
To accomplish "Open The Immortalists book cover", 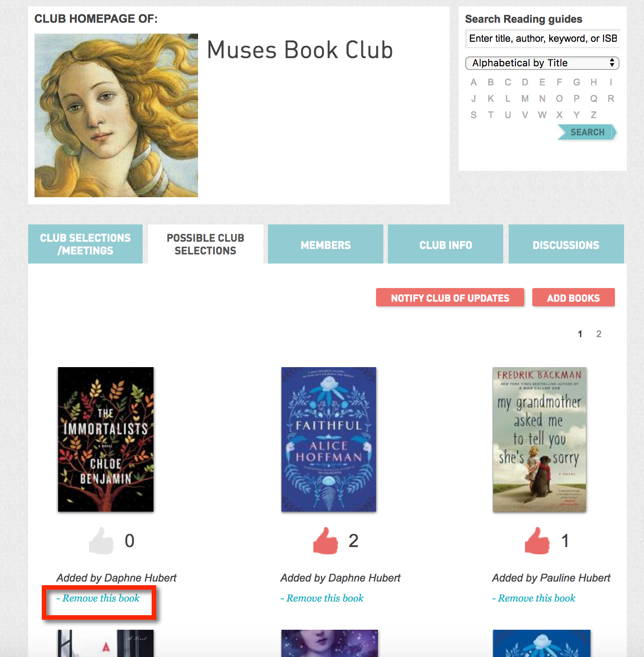I will tap(106, 439).
